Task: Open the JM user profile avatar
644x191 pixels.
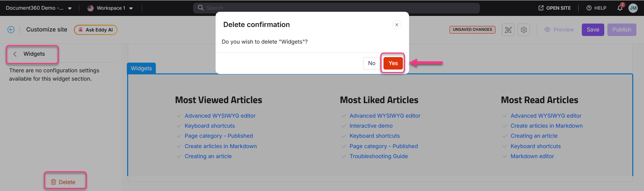Action: pos(633,8)
